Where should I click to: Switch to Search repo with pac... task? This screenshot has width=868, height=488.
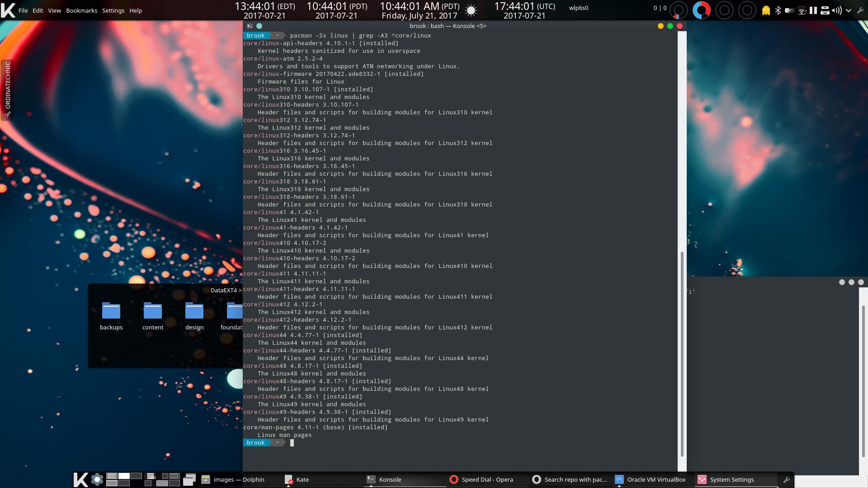570,479
